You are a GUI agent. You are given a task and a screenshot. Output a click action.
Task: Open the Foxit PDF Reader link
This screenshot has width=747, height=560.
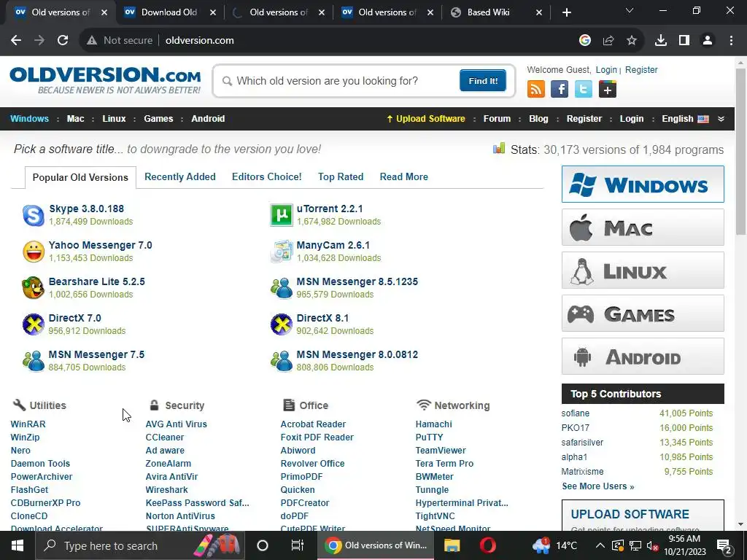pos(317,437)
